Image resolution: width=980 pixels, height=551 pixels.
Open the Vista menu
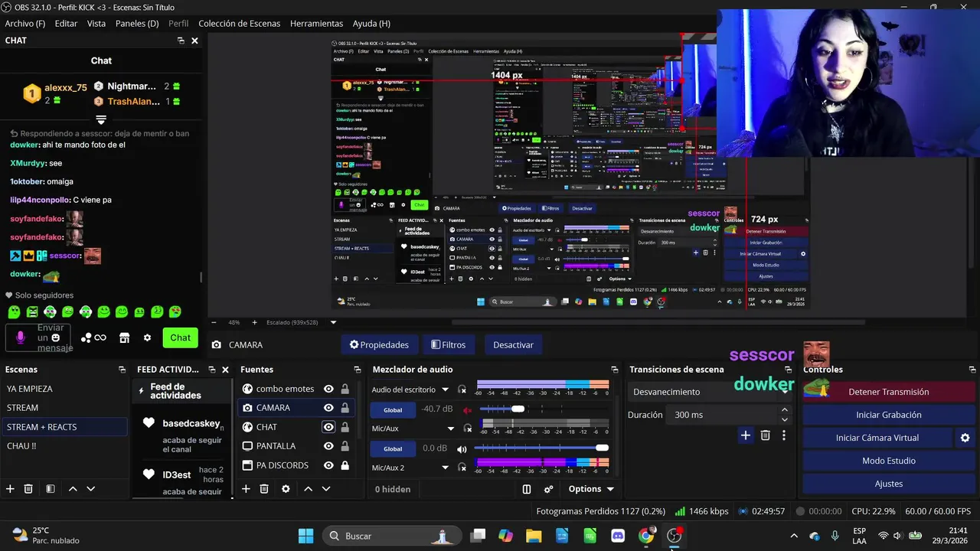[96, 24]
